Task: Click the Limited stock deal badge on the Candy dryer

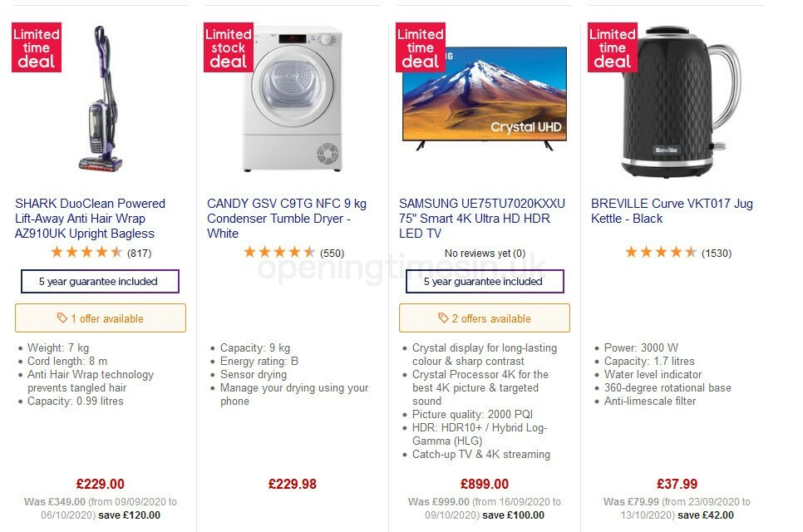Action: 227,47
